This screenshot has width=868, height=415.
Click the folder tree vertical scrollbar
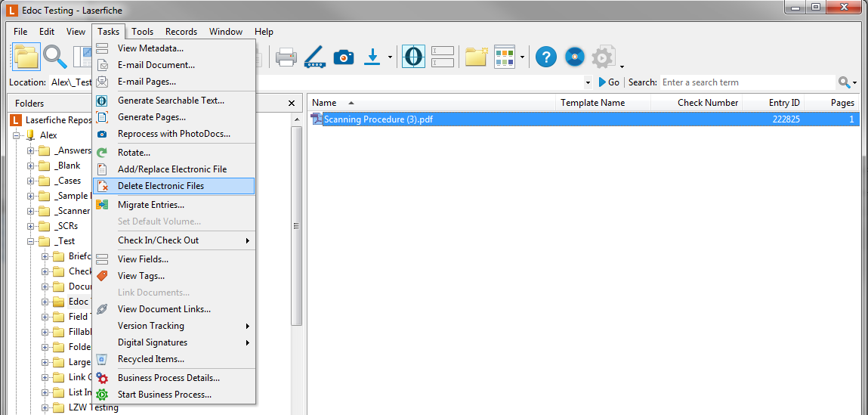point(296,225)
